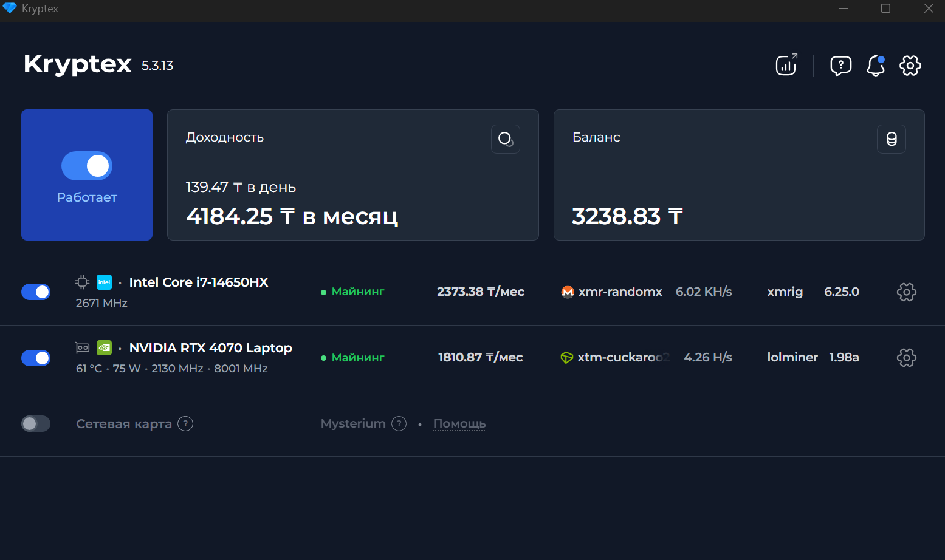Click the profitability currency icon button
945x560 pixels.
pyautogui.click(x=505, y=139)
